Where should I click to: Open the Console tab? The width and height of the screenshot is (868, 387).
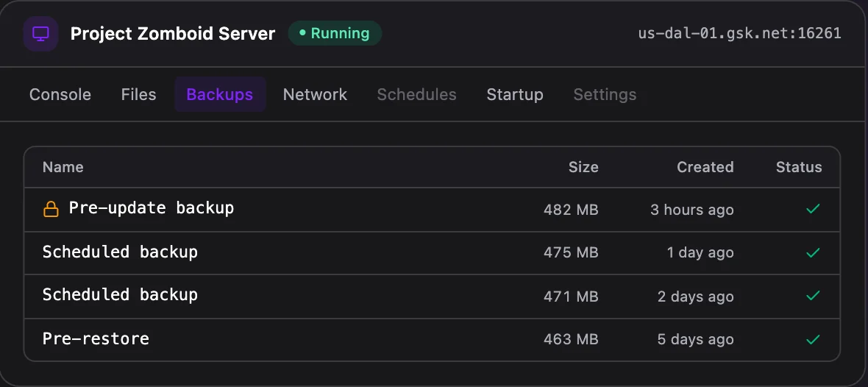(x=60, y=95)
